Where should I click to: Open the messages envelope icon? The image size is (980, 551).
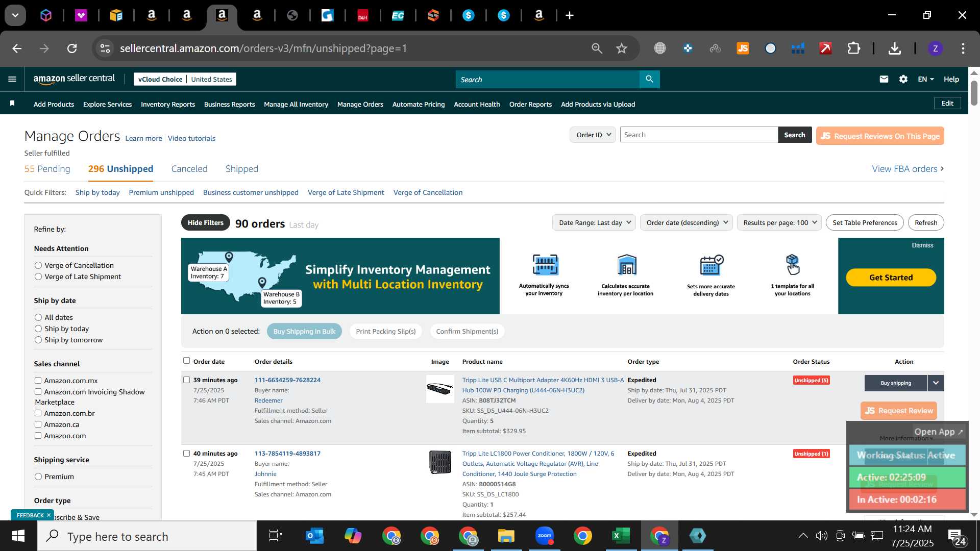[884, 79]
